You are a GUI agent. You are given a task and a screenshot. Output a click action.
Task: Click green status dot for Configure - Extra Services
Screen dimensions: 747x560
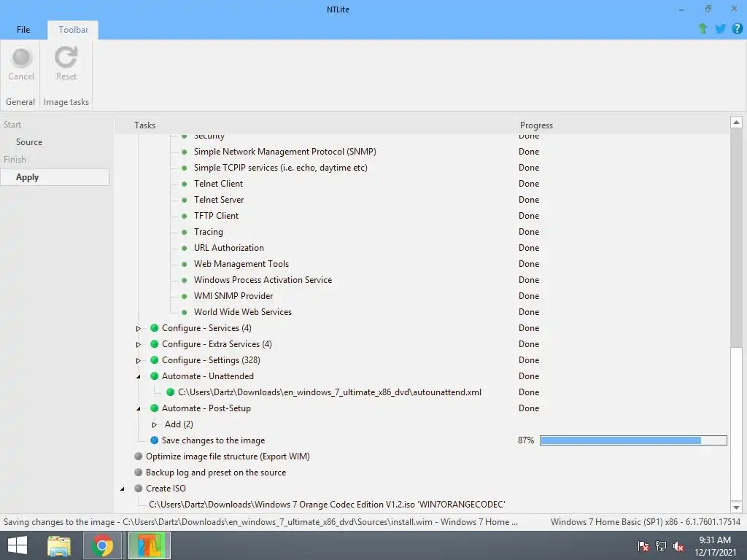pyautogui.click(x=155, y=344)
